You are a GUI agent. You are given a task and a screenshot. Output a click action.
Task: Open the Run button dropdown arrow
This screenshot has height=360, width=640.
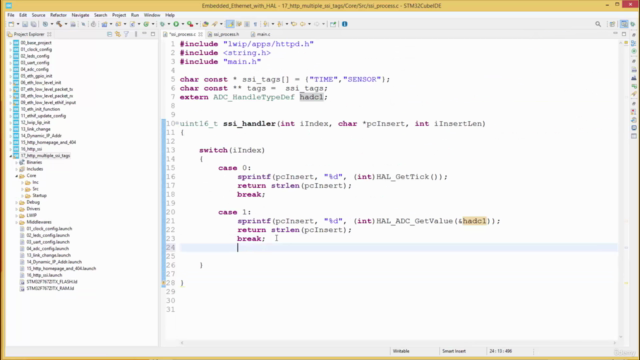pyautogui.click(x=183, y=24)
